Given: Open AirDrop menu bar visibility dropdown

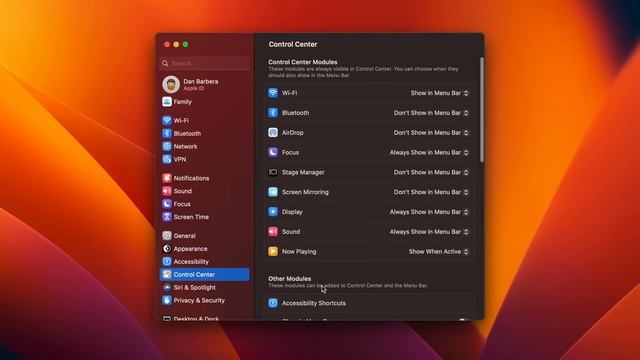Looking at the screenshot, I should (x=431, y=133).
